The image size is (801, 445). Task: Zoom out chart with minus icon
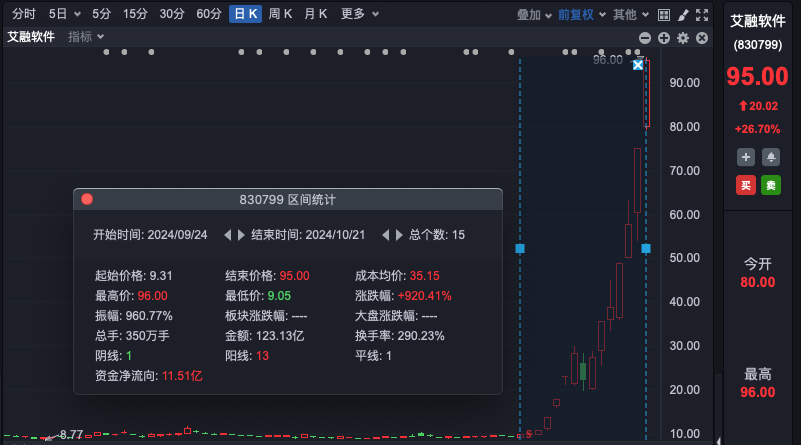click(645, 38)
